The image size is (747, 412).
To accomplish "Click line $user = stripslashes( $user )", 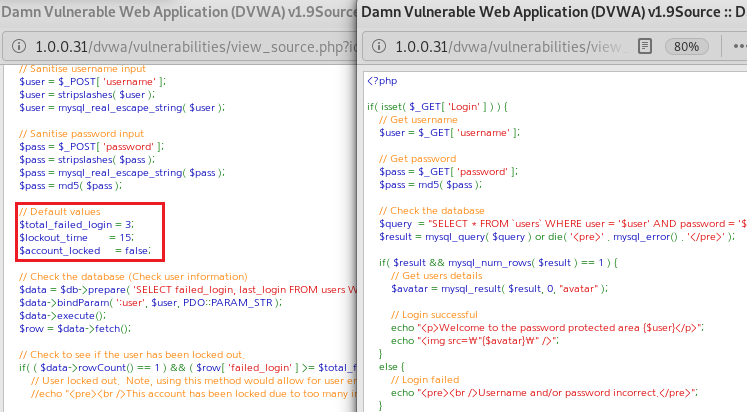I will (87, 95).
